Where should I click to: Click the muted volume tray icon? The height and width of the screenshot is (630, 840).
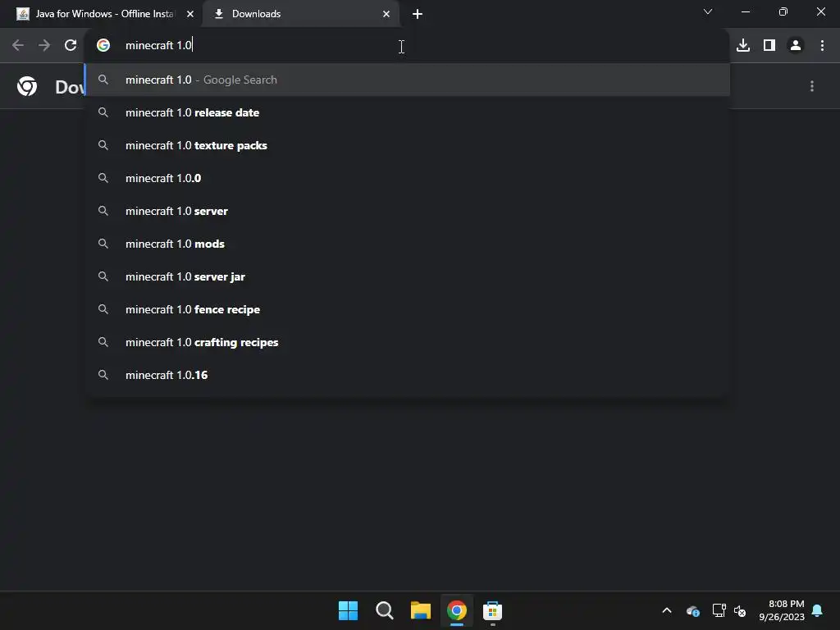740,610
